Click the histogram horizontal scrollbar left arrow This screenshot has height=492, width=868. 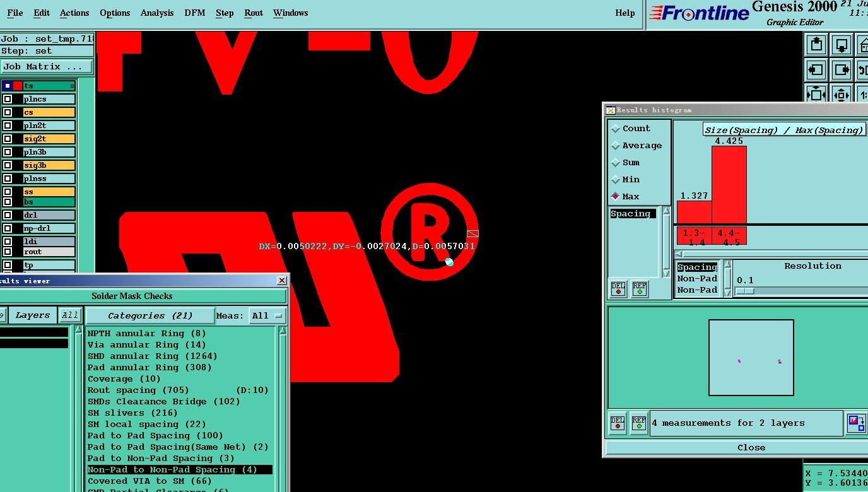tap(679, 254)
